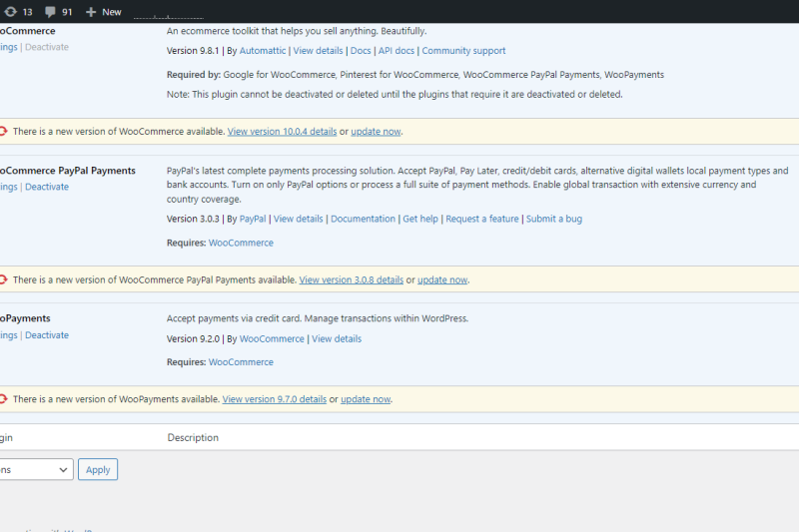This screenshot has width=799, height=532.
Task: Open WooCommerce author link for WooPayments
Action: pos(272,339)
